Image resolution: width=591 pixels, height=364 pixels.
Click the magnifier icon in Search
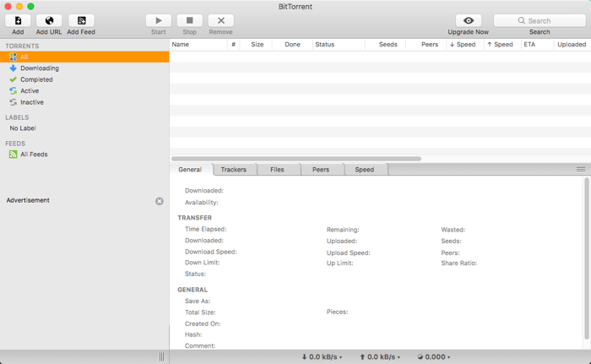click(522, 21)
